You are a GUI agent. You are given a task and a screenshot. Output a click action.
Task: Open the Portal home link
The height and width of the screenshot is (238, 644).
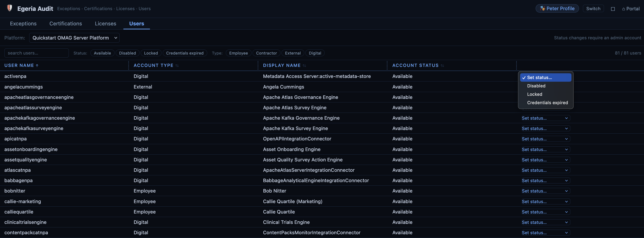click(x=631, y=9)
